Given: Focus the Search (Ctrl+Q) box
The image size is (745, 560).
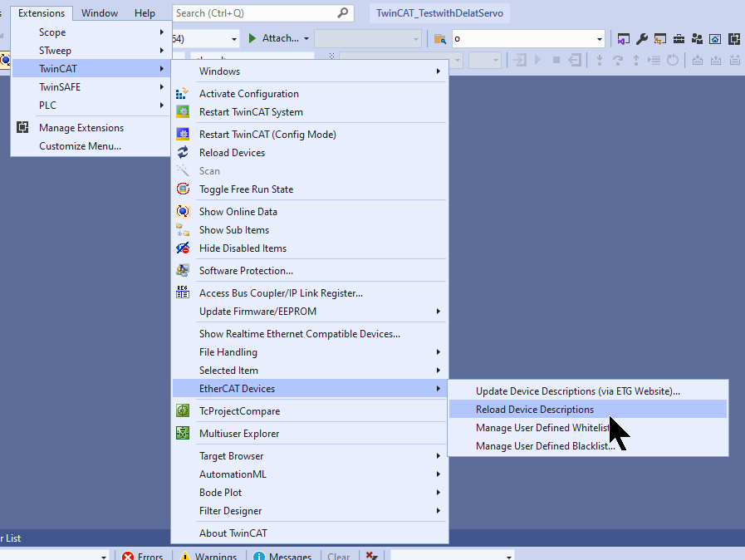Looking at the screenshot, I should 263,12.
